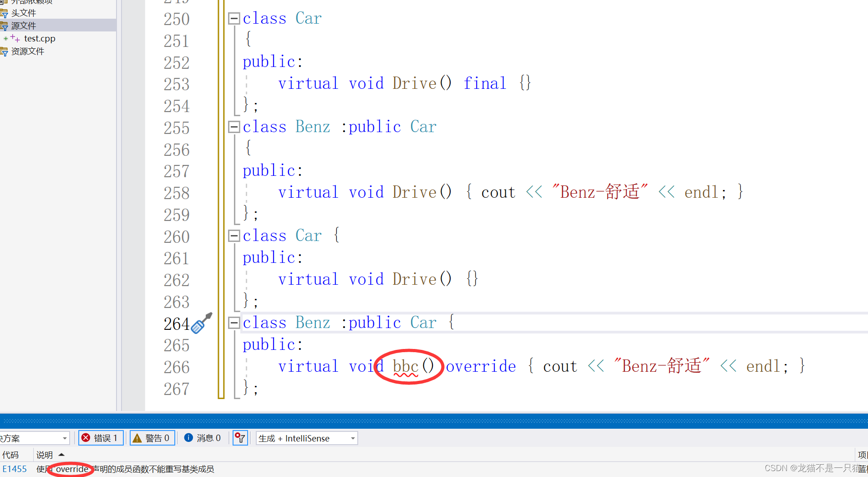Click the override keyword on line 266

pos(481,366)
